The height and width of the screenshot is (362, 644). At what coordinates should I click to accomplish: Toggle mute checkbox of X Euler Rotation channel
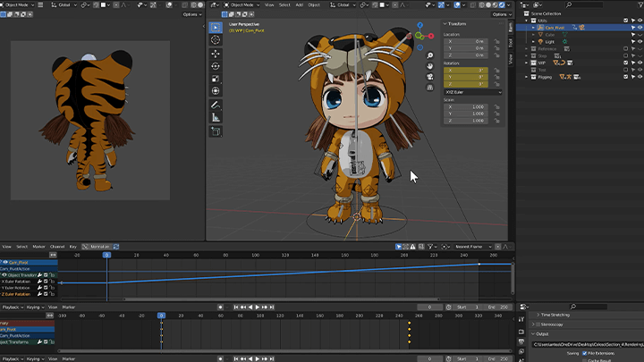[x=46, y=282]
